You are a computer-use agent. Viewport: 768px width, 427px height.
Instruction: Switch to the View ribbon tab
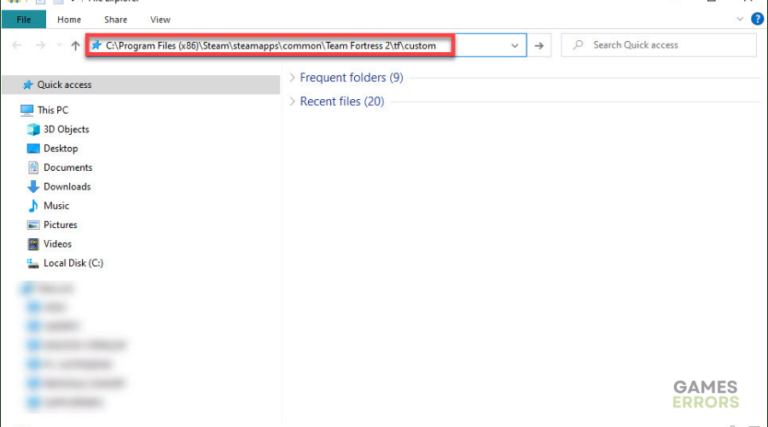coord(160,19)
